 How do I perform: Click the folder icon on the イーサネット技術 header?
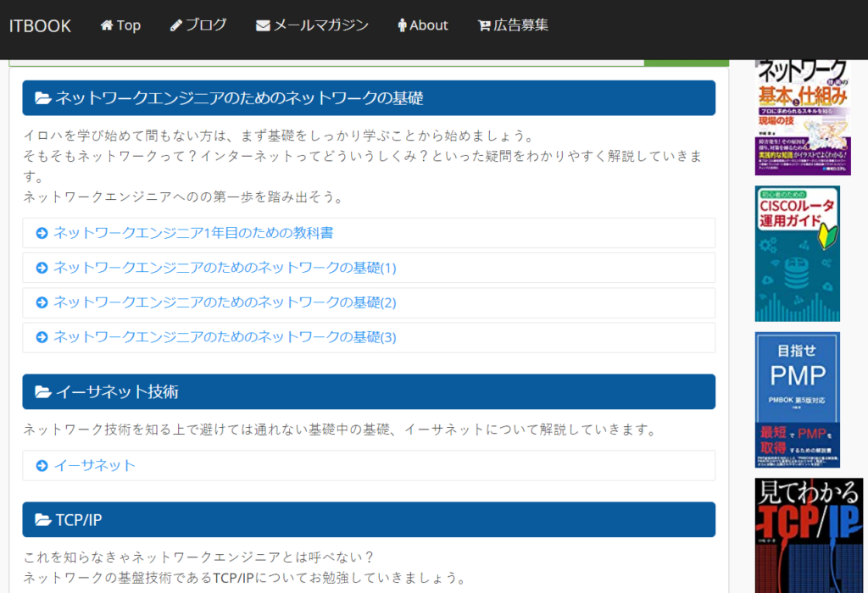pos(41,391)
